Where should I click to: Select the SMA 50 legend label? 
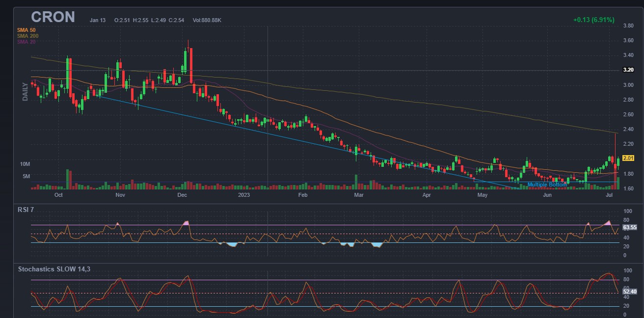(26, 30)
